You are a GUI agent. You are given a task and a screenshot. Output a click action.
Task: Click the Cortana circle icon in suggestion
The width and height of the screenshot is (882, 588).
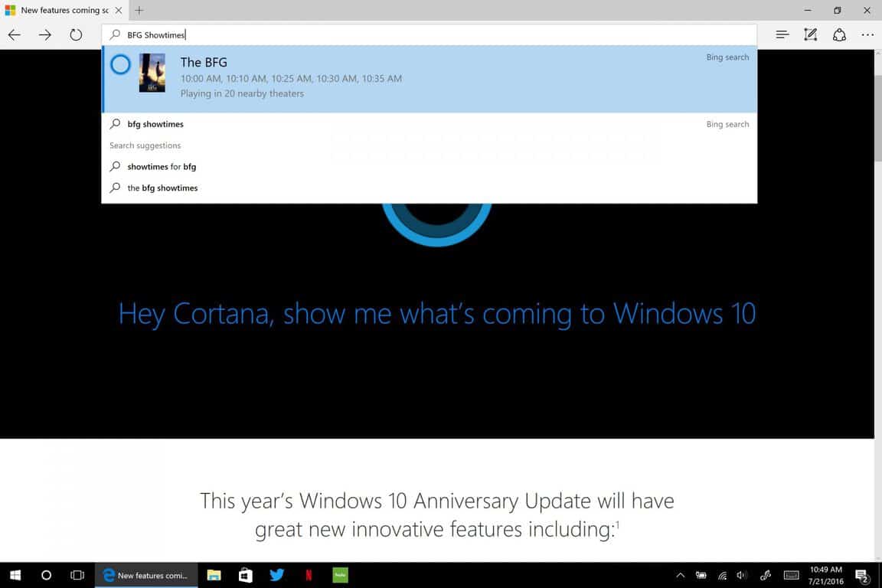[x=120, y=64]
